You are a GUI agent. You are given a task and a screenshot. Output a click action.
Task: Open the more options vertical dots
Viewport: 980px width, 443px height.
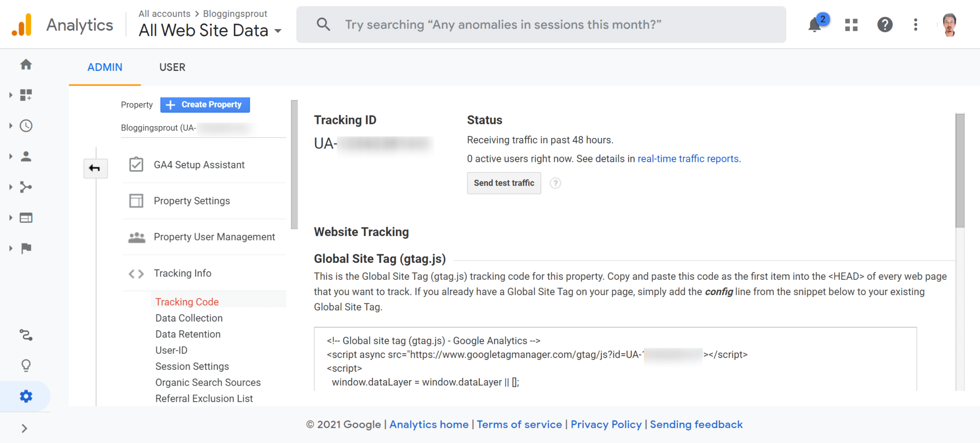(915, 24)
